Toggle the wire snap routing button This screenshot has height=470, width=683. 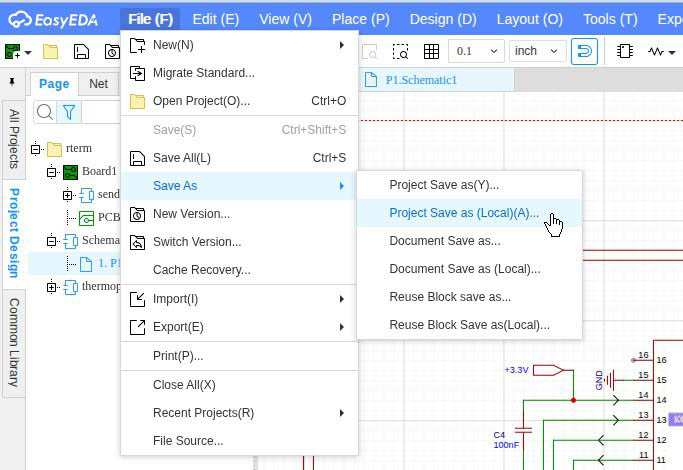pyautogui.click(x=584, y=51)
